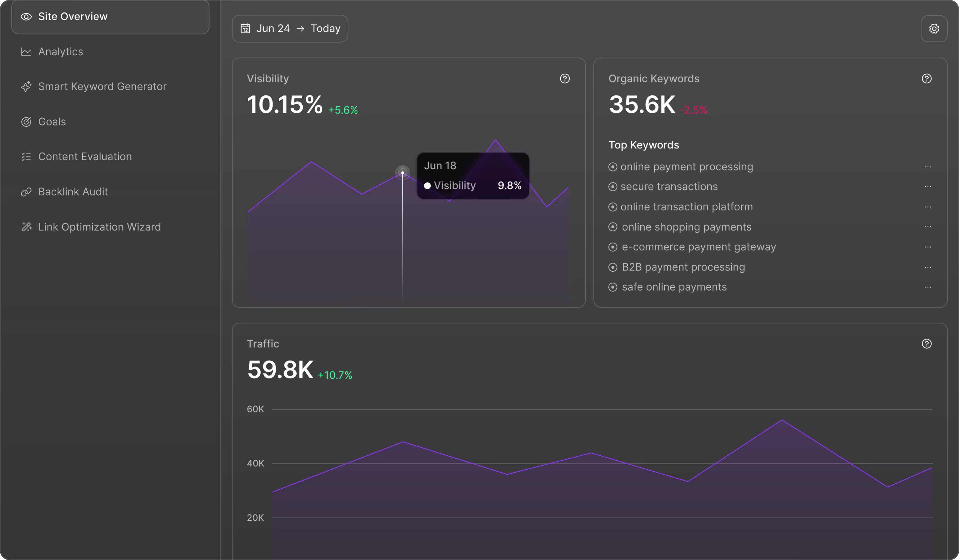Click the Analytics chart icon
This screenshot has height=560, width=959.
[26, 52]
